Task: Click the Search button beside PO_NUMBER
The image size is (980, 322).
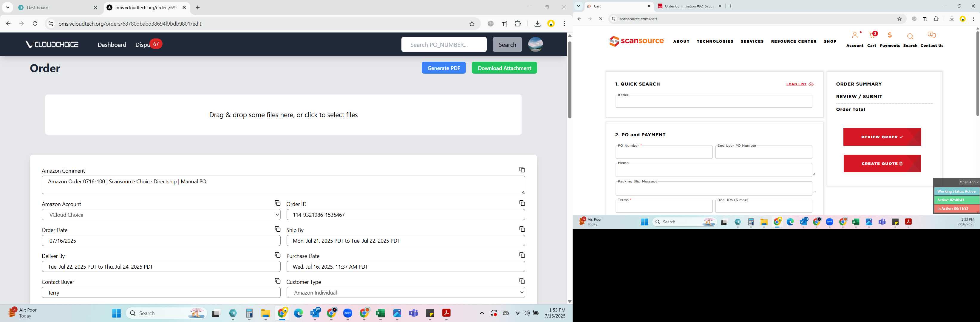Action: [x=507, y=44]
